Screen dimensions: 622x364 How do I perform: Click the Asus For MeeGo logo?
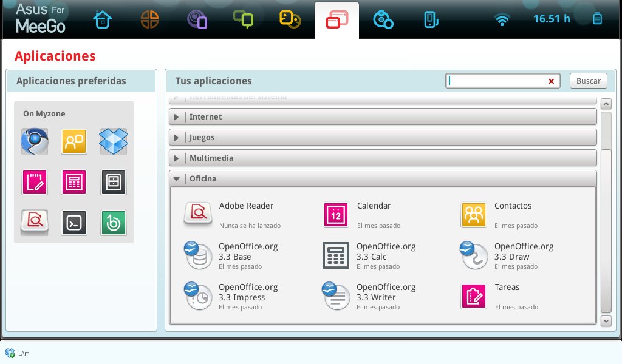pyautogui.click(x=41, y=19)
